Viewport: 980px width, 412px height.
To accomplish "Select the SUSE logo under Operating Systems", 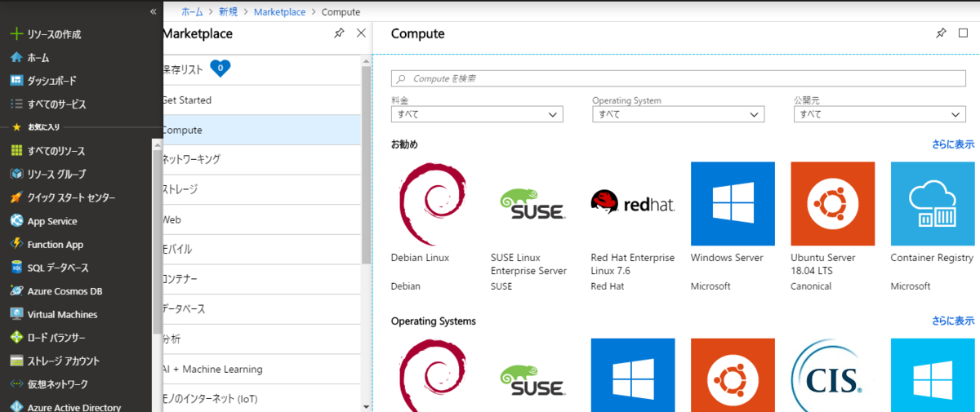I will (x=533, y=381).
